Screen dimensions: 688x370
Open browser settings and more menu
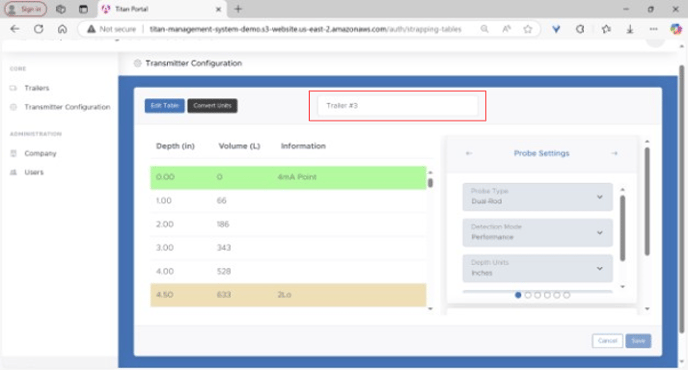point(653,29)
